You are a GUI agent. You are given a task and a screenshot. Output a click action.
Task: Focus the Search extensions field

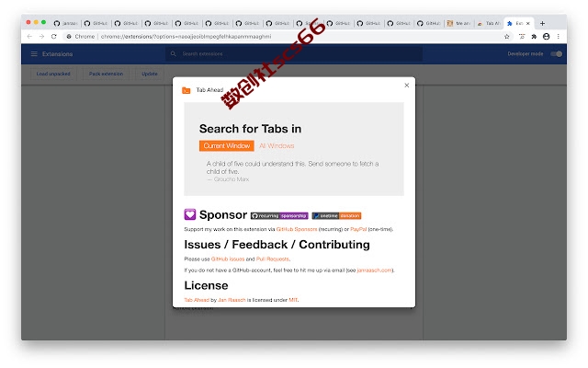pos(294,54)
